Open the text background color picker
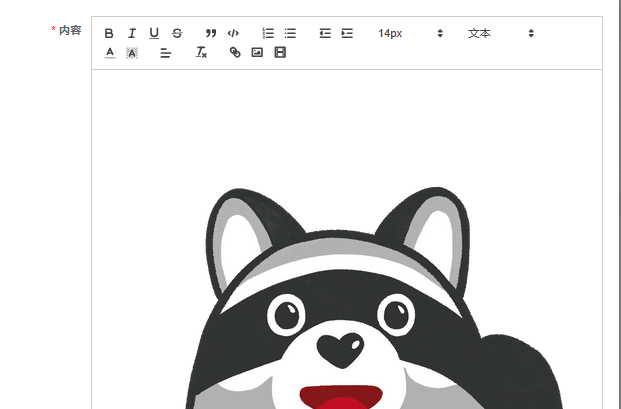The image size is (621, 409). pyautogui.click(x=132, y=52)
